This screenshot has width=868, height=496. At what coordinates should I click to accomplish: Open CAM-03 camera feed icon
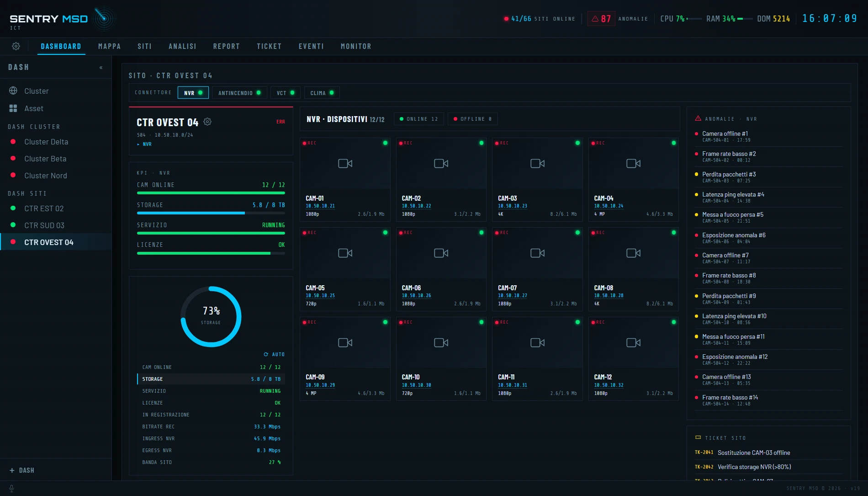[x=537, y=163]
